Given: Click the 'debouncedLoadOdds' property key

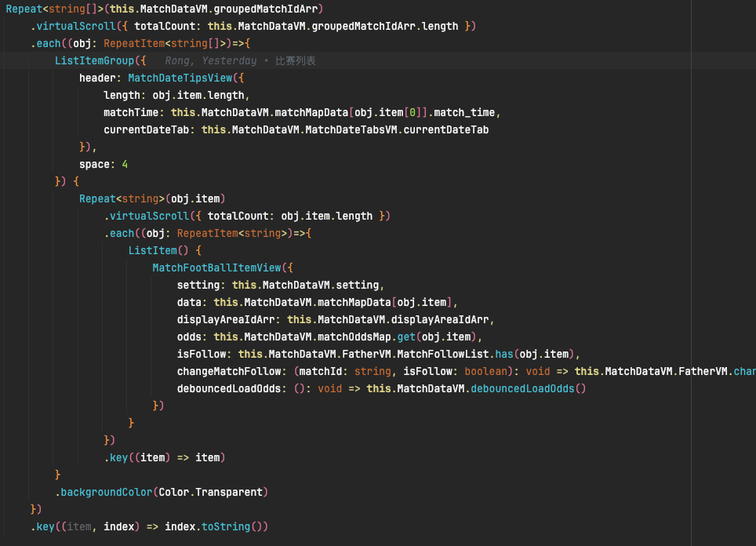Looking at the screenshot, I should click(x=229, y=389).
